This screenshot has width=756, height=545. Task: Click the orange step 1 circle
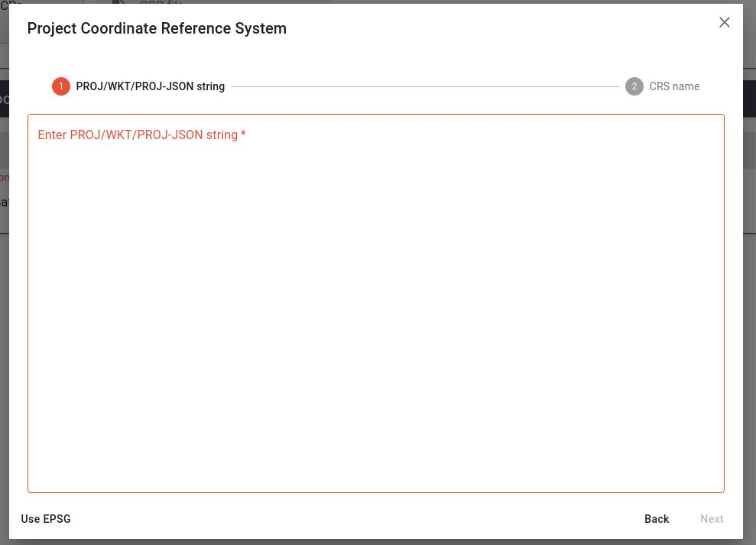(x=61, y=86)
